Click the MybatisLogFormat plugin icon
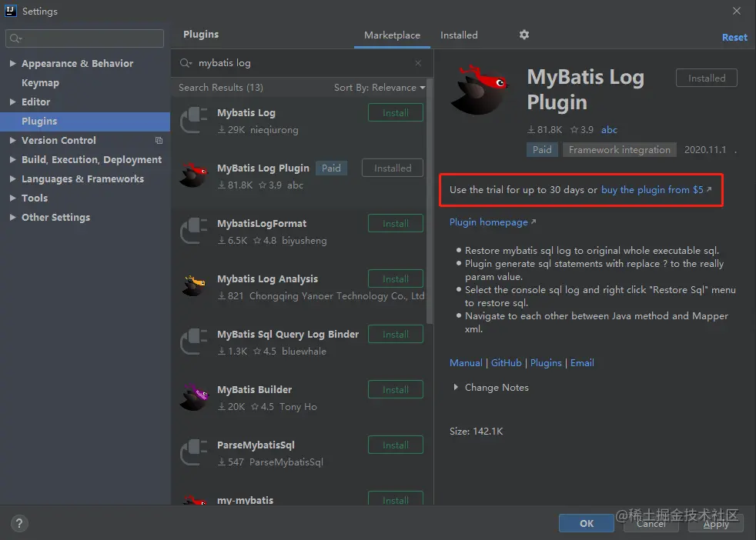Image resolution: width=756 pixels, height=540 pixels. (194, 232)
